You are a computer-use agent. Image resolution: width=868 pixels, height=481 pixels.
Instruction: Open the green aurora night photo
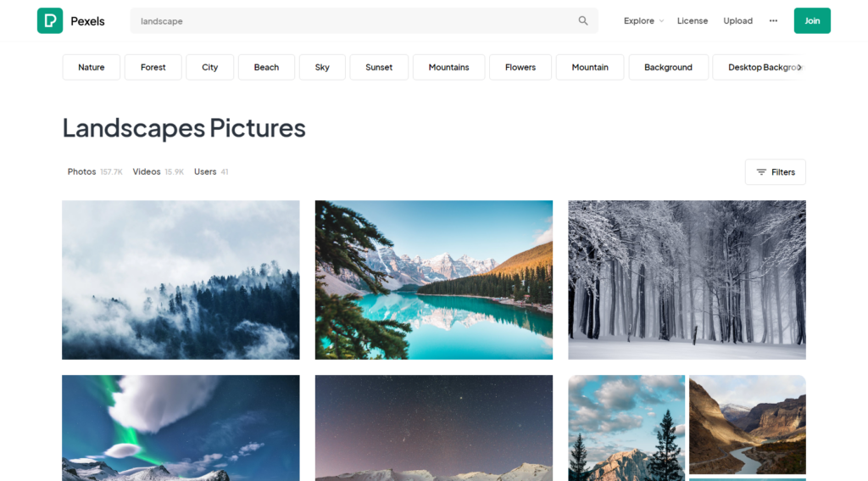[181, 428]
